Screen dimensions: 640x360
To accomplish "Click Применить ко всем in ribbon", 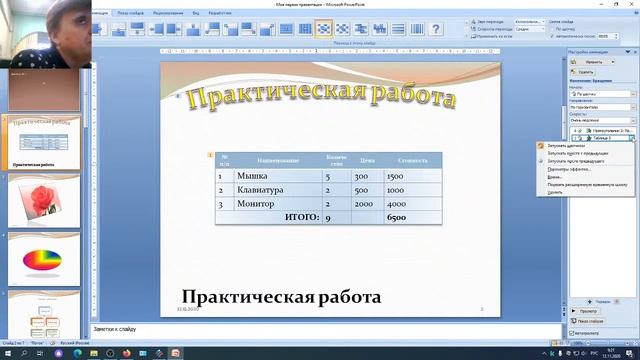I will point(491,36).
